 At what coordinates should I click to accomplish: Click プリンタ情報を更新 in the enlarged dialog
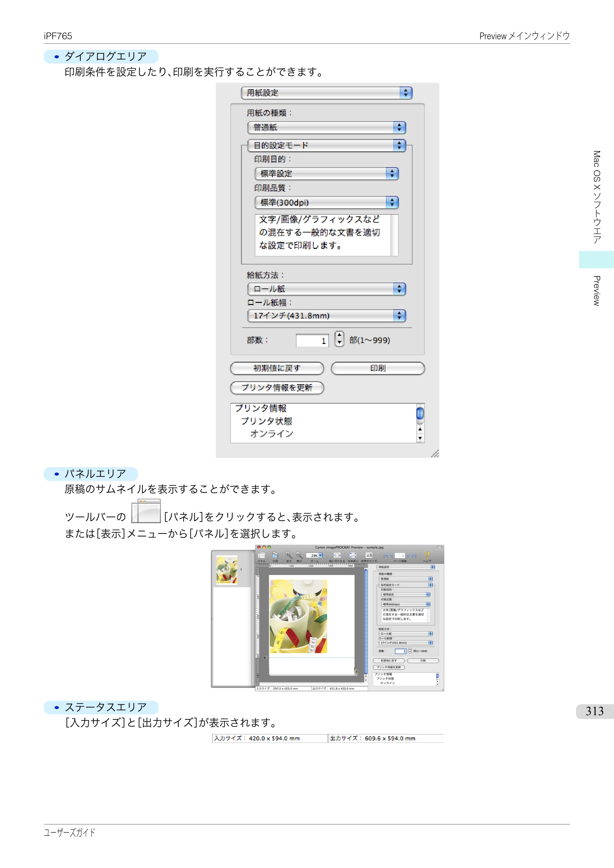277,388
